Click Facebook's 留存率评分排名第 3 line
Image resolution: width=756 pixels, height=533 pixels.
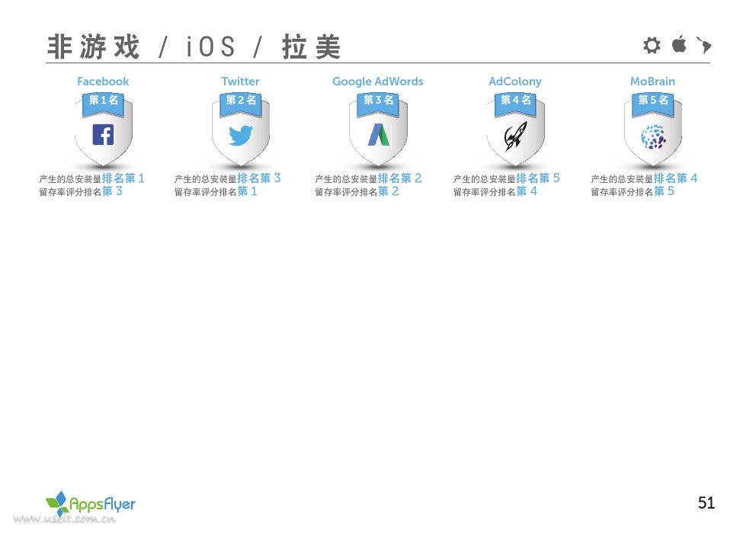pyautogui.click(x=81, y=191)
